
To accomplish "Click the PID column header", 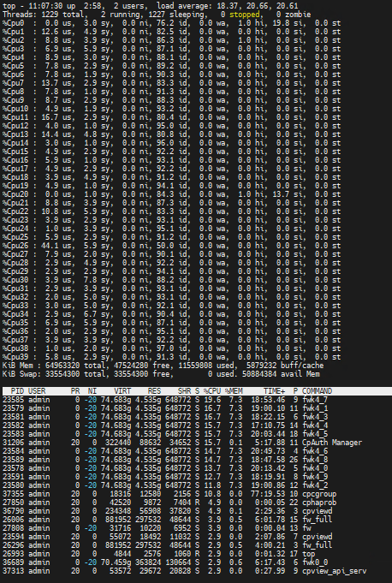I will pos(17,390).
